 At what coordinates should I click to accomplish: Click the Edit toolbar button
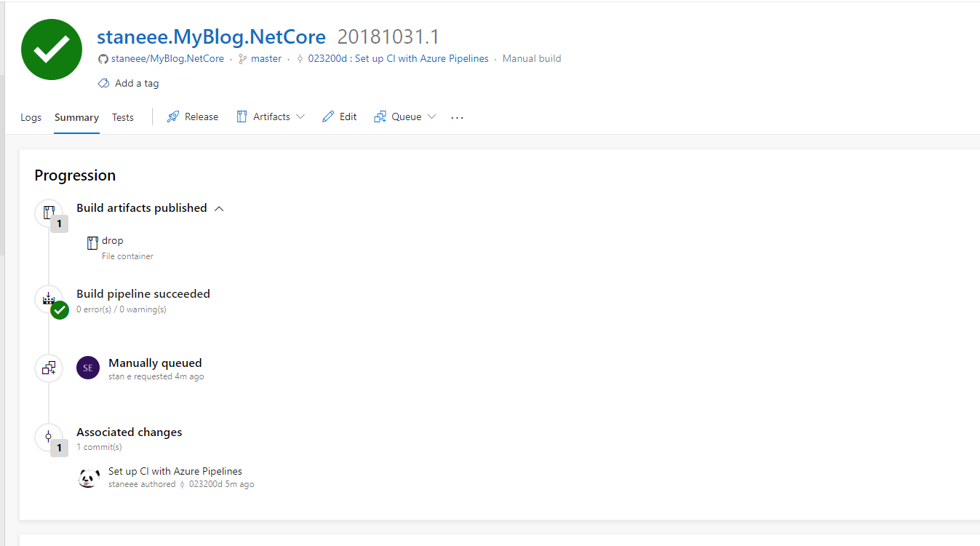click(x=340, y=117)
